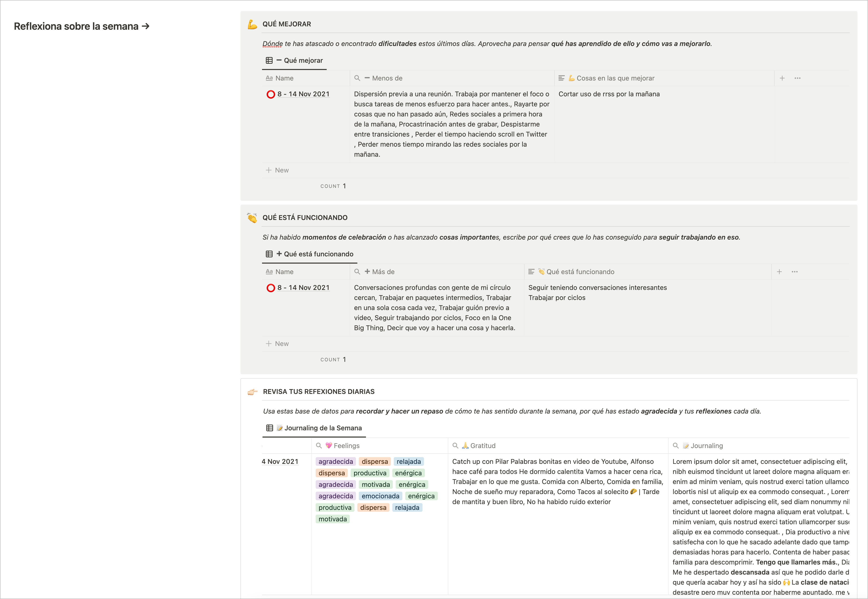Click the flexed arm emoji beside QUÉ MEJORAR

(252, 24)
